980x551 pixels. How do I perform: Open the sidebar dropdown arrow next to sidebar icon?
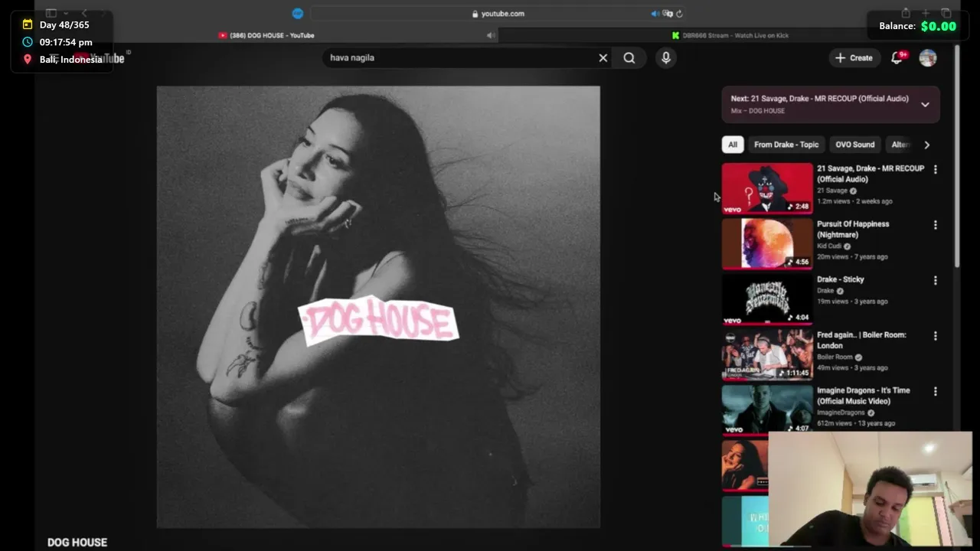click(x=66, y=13)
